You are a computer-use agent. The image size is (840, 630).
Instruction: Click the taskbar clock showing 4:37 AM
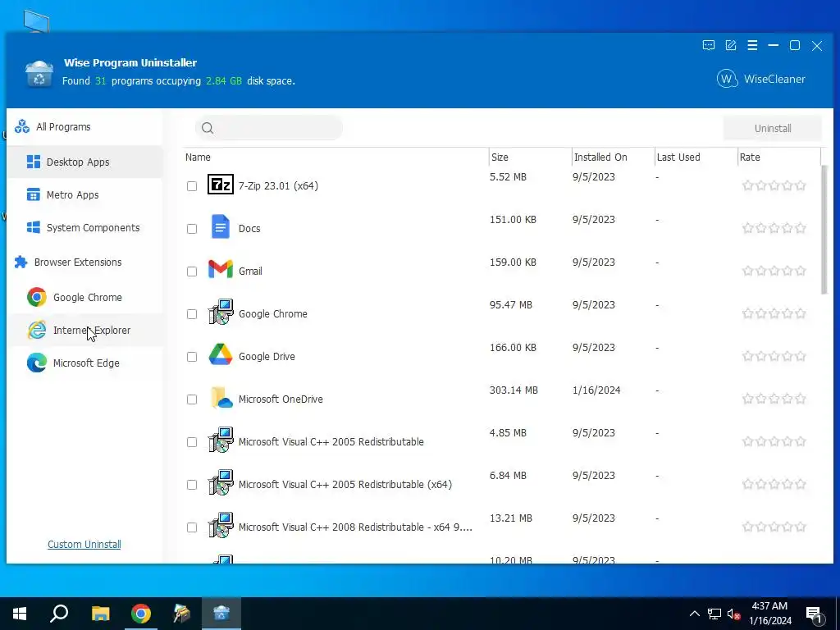tap(769, 614)
